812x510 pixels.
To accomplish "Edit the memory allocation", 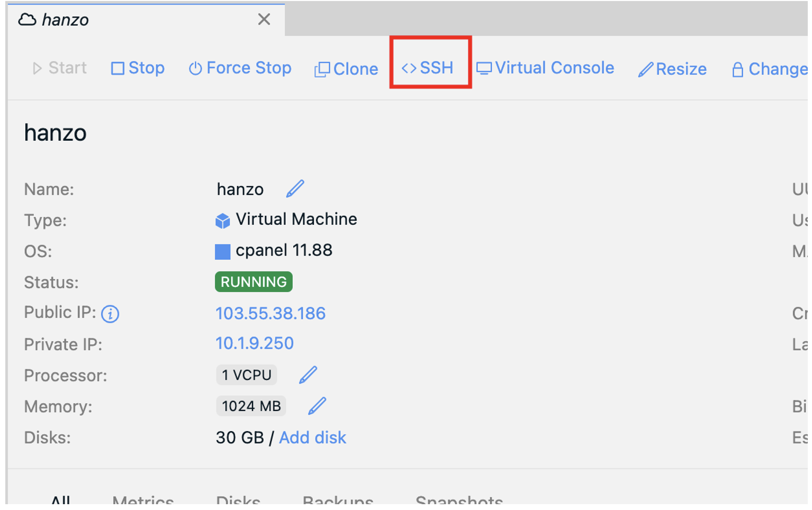I will (x=317, y=405).
